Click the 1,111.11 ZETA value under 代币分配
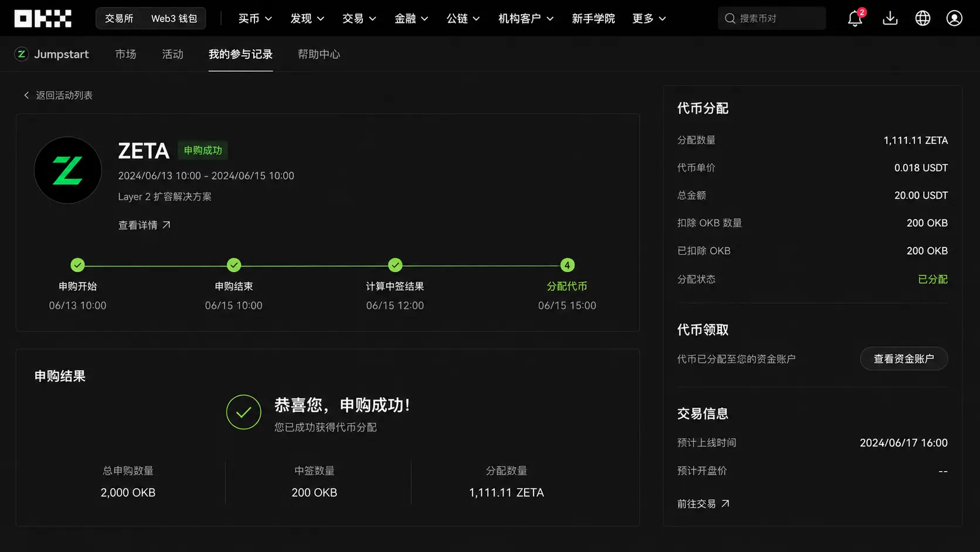This screenshot has width=980, height=552. (916, 140)
